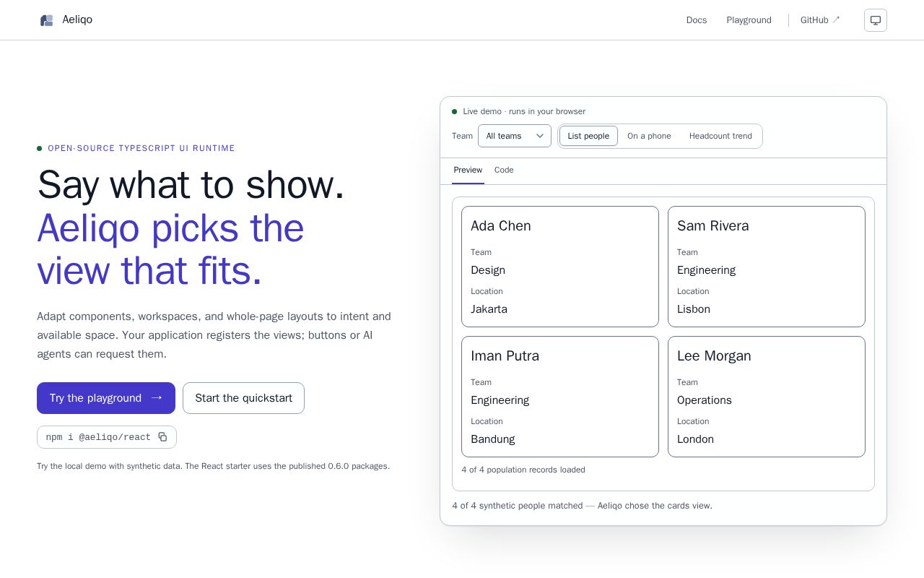Select the On a phone option
The width and height of the screenshot is (924, 578).
coord(649,136)
